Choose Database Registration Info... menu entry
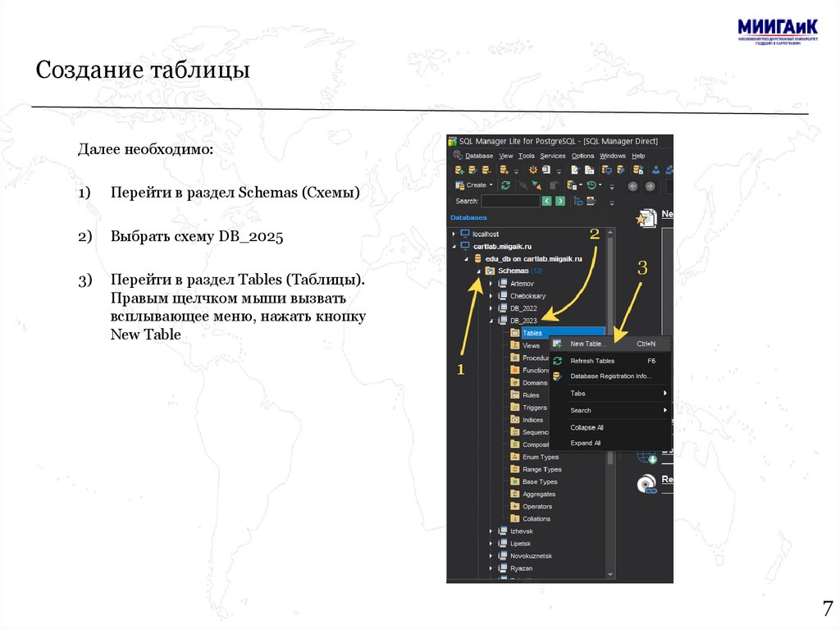Viewport: 840px width, 629px height. click(x=610, y=376)
